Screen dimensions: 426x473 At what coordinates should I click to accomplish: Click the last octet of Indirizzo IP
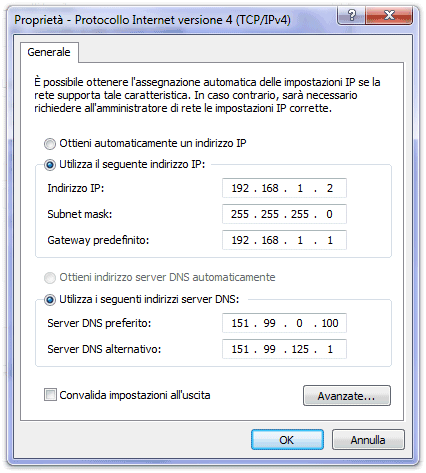click(x=330, y=188)
